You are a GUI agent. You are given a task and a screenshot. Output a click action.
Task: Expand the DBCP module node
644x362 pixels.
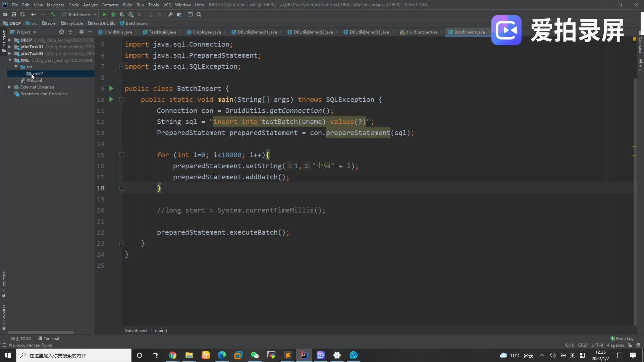(10, 40)
